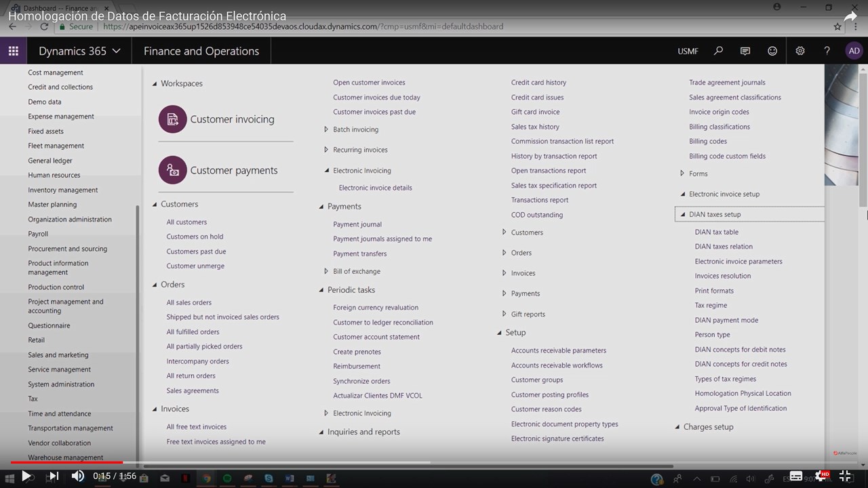
Task: Click the USMF company selector
Action: pyautogui.click(x=688, y=51)
